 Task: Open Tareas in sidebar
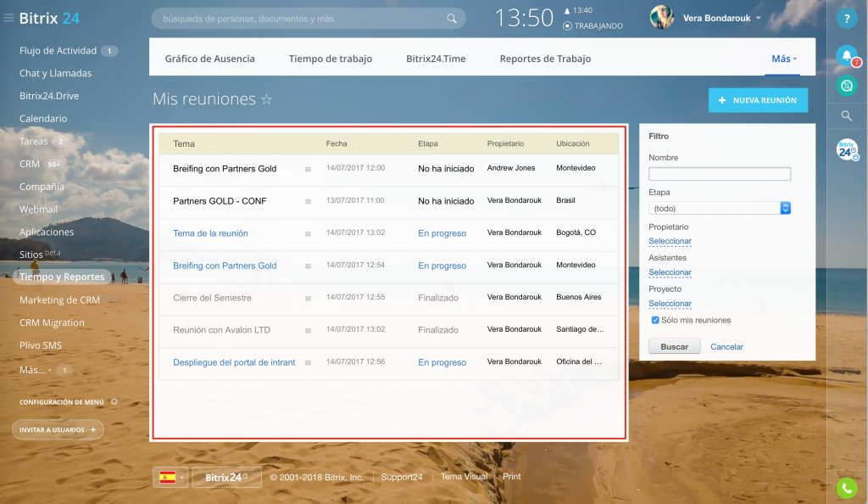tap(33, 141)
